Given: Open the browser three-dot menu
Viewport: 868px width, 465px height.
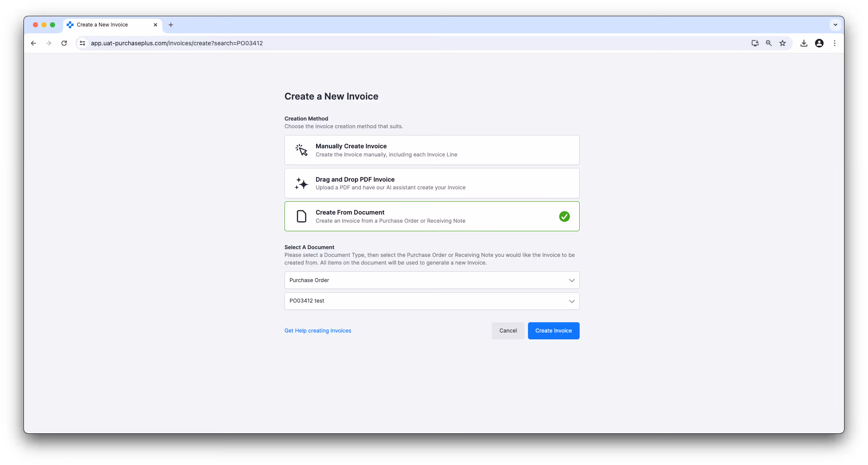Looking at the screenshot, I should pyautogui.click(x=834, y=43).
